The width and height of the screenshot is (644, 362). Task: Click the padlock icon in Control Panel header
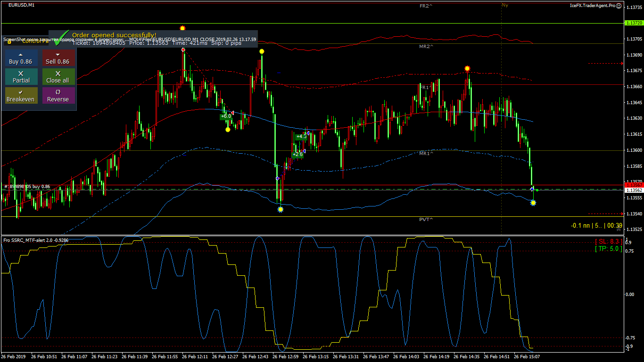(9, 42)
